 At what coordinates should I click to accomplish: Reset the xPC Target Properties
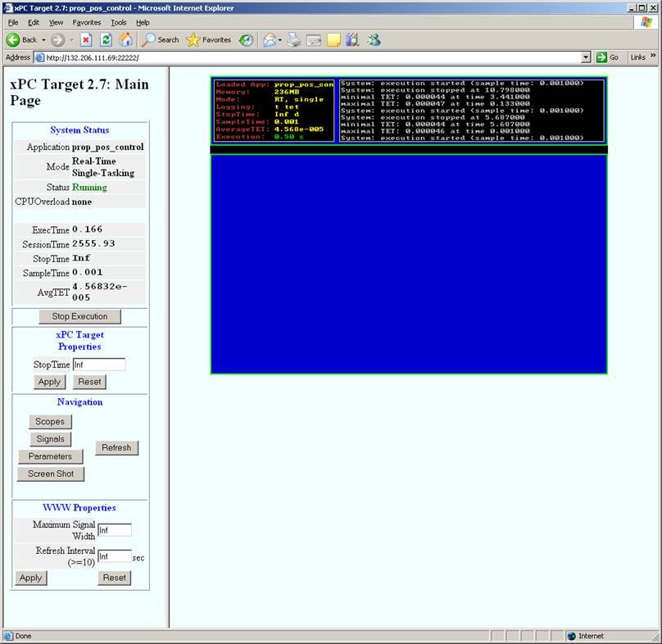(x=89, y=382)
